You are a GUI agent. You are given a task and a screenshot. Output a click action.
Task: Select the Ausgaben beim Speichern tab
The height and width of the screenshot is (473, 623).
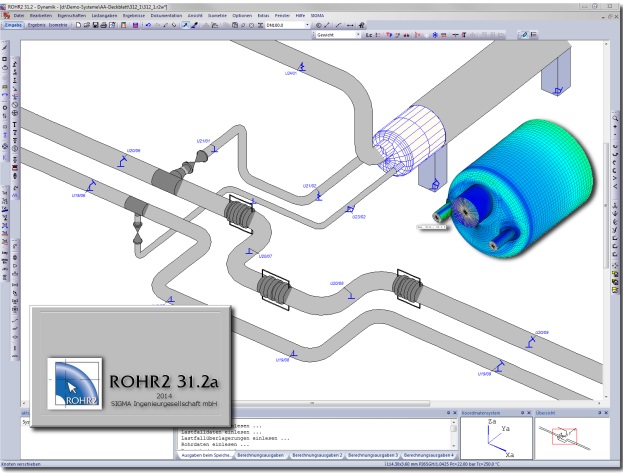205,455
